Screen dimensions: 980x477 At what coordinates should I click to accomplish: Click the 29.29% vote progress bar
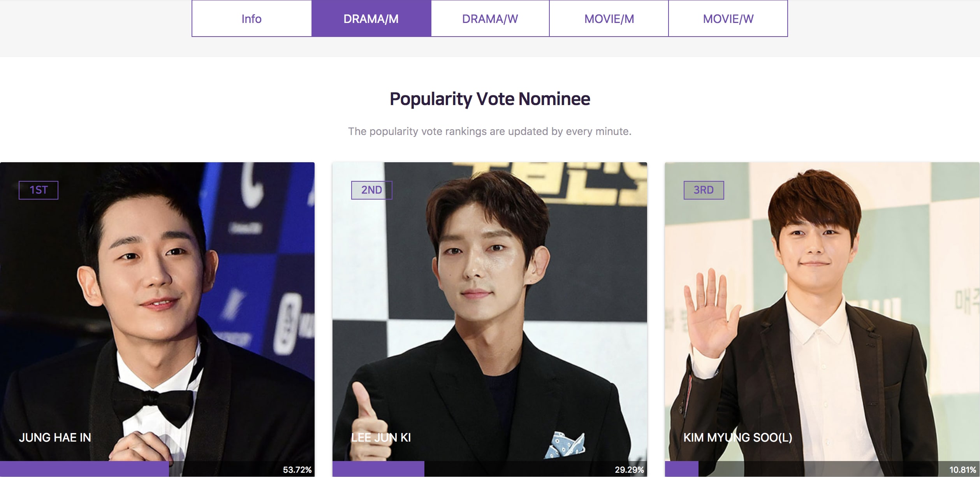click(x=490, y=469)
